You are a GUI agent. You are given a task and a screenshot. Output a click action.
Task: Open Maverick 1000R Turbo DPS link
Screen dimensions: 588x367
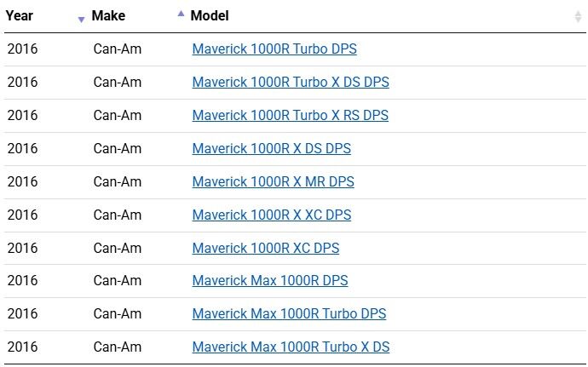(x=274, y=49)
